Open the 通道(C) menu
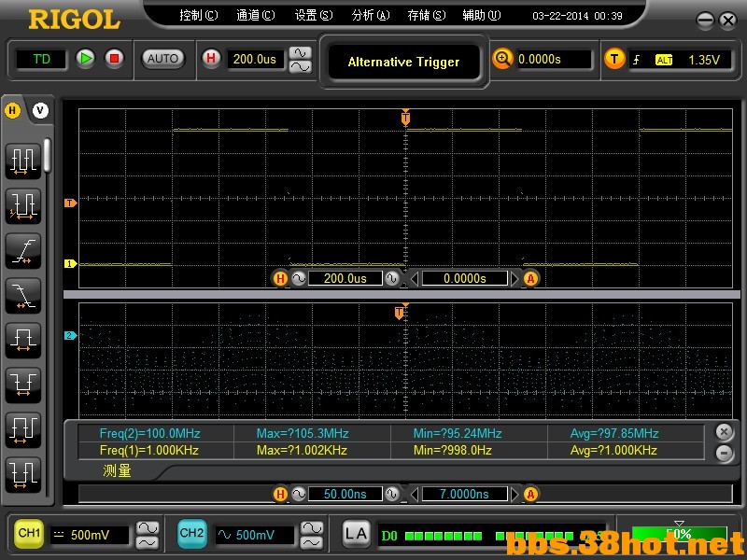Image resolution: width=747 pixels, height=560 pixels. [256, 16]
